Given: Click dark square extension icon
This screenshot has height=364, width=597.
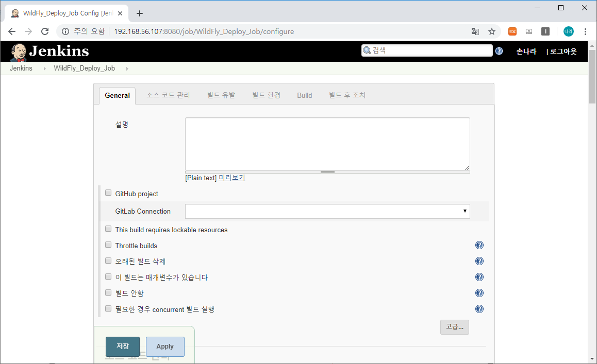Looking at the screenshot, I should tap(545, 31).
